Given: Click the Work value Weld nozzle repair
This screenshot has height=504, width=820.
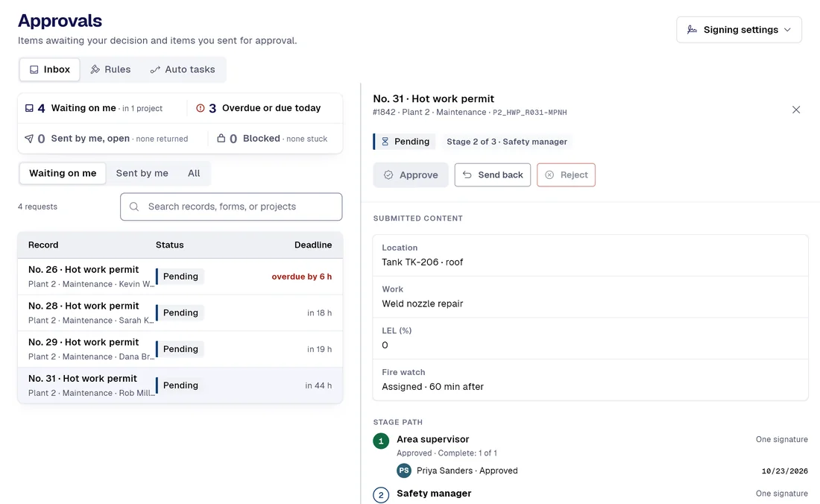Looking at the screenshot, I should (x=422, y=303).
